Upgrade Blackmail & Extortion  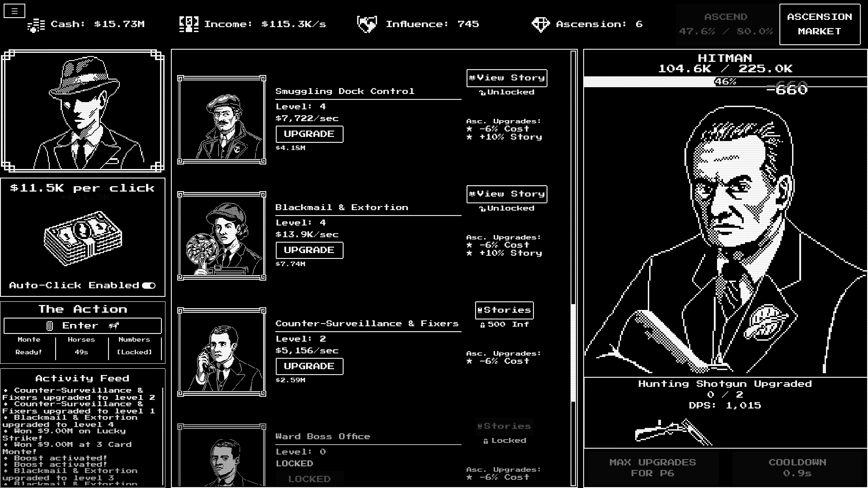click(309, 250)
